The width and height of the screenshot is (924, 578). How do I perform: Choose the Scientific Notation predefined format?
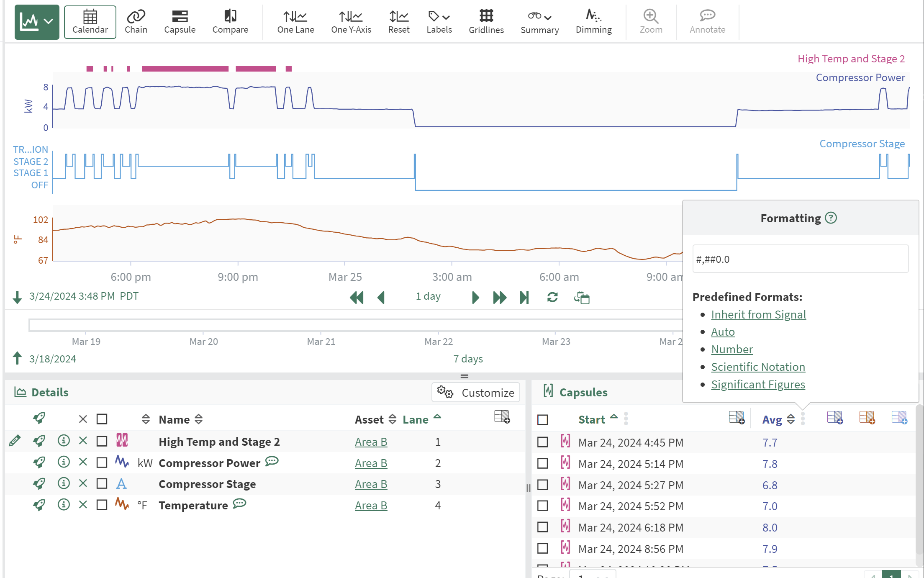pyautogui.click(x=757, y=367)
